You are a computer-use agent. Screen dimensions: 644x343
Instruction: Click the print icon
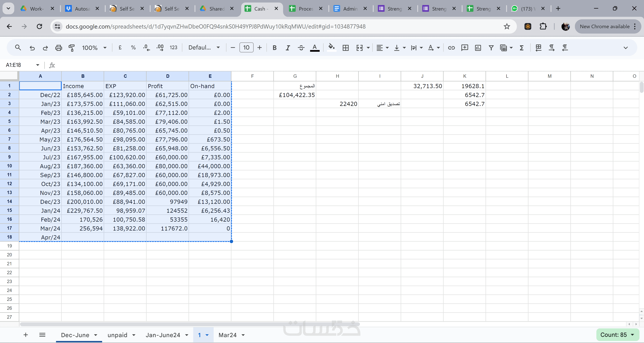(59, 48)
